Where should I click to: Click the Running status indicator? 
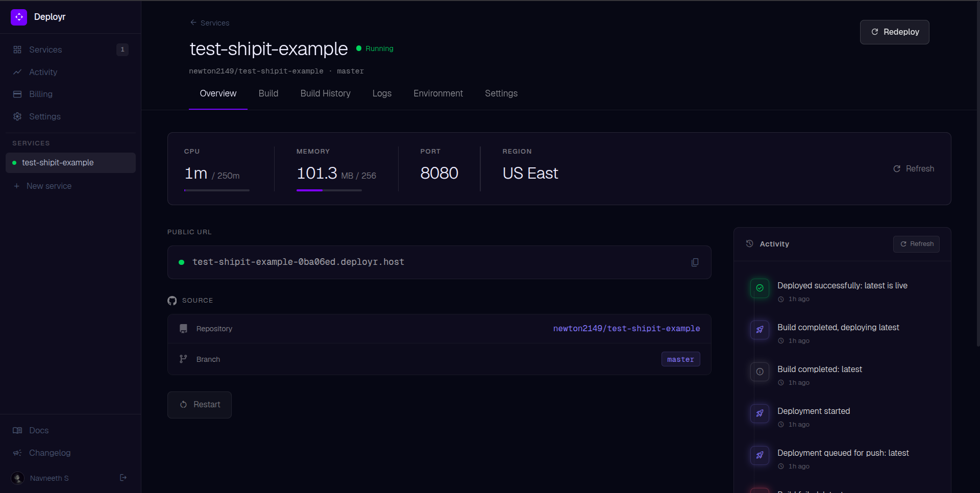click(375, 48)
